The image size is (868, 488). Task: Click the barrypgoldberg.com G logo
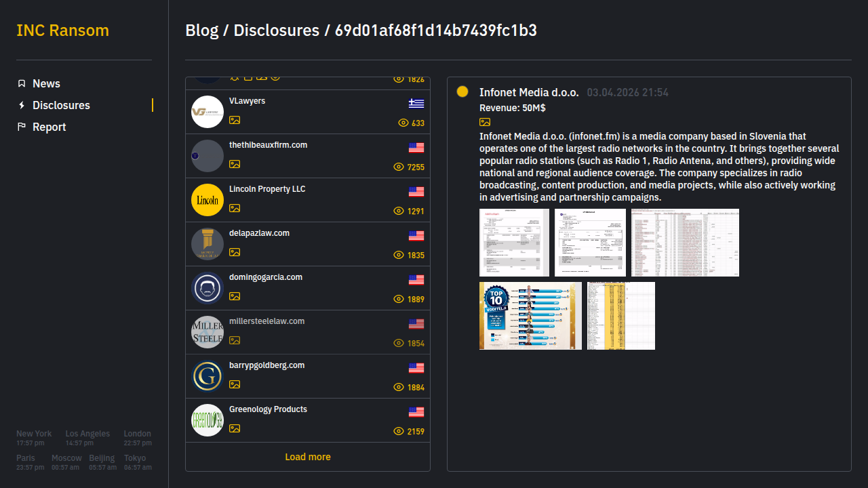[x=208, y=376]
